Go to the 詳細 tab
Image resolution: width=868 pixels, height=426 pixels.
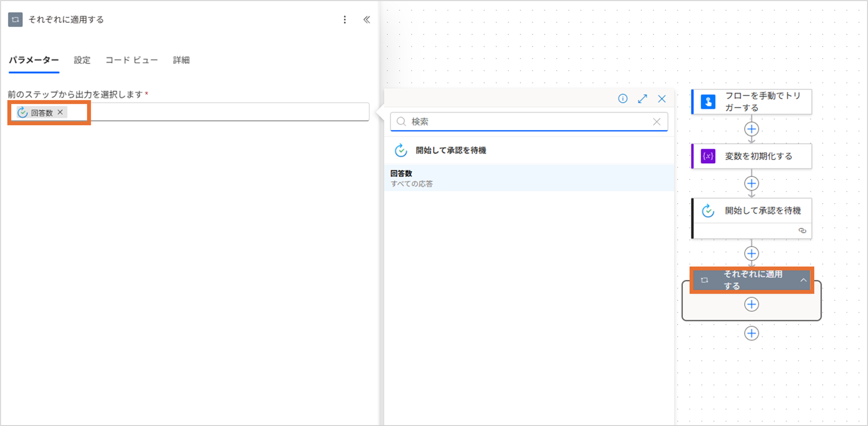[x=181, y=60]
